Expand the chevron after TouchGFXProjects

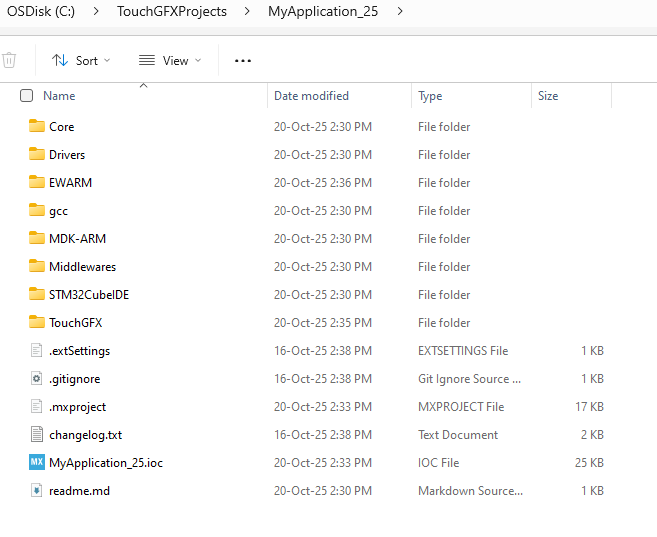(247, 11)
